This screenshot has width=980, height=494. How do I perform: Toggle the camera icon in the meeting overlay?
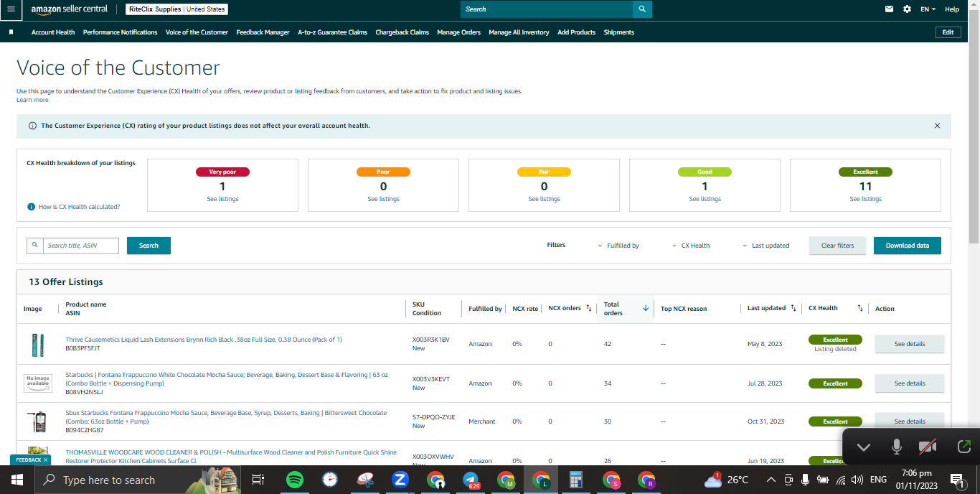pyautogui.click(x=928, y=447)
